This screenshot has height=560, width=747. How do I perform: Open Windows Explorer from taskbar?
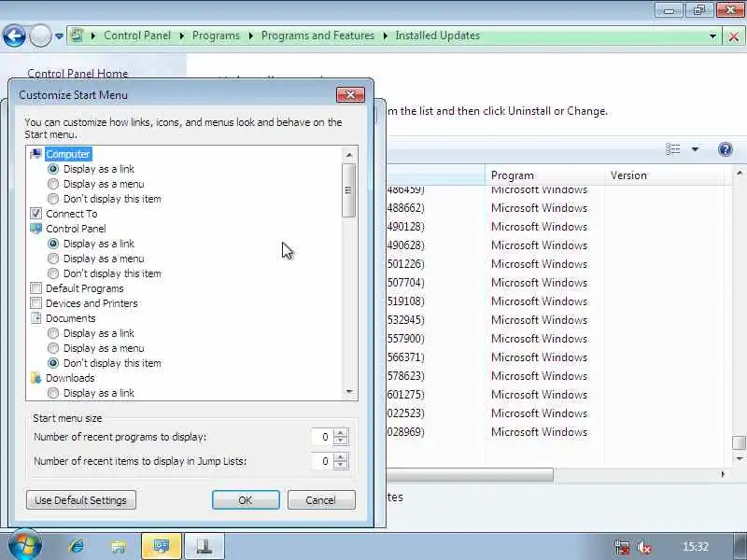click(x=118, y=546)
